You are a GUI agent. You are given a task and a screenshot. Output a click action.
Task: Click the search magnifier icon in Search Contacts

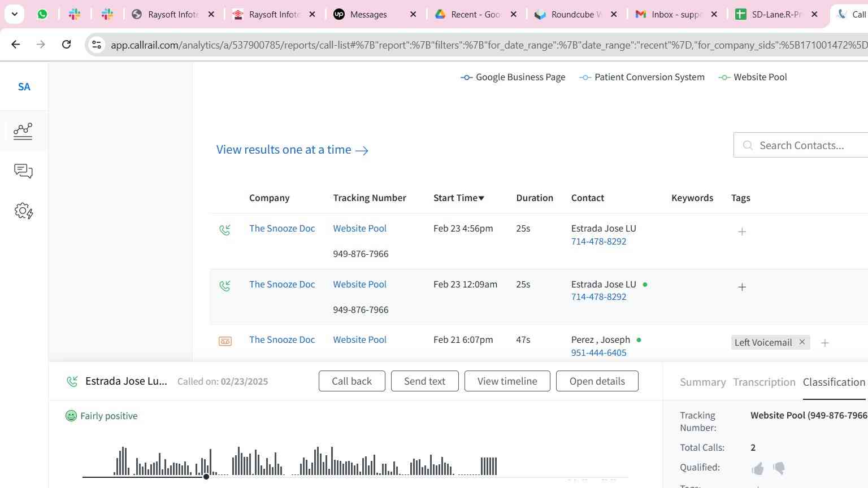[x=748, y=146]
